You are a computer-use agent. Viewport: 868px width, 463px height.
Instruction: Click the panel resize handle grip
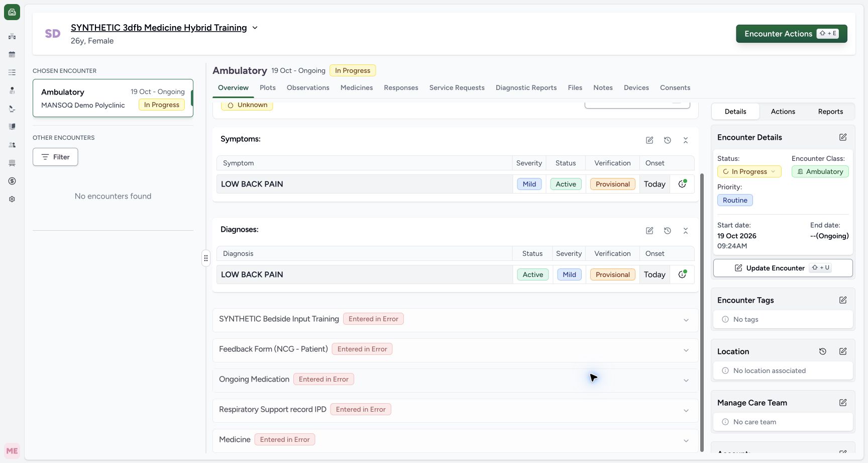pos(206,258)
